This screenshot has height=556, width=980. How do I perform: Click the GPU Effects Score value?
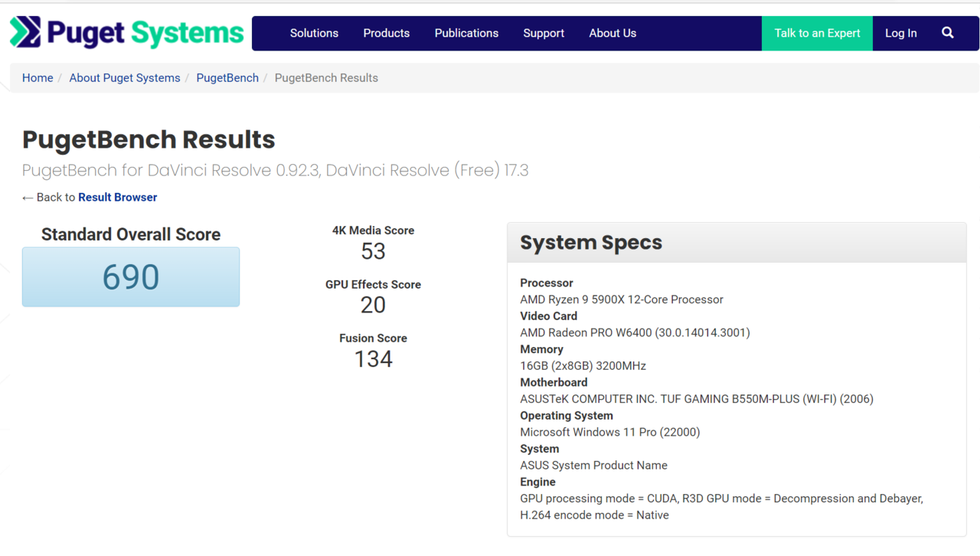pos(373,305)
